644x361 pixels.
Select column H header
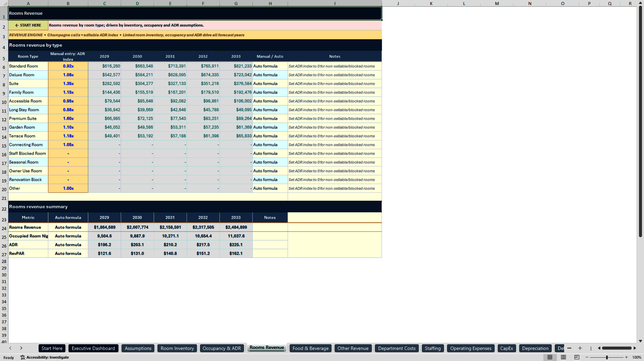pyautogui.click(x=270, y=3)
